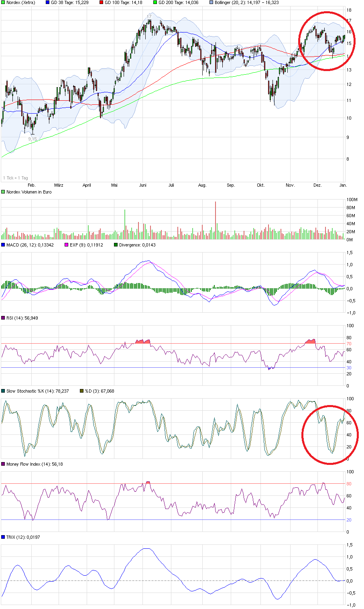Click the red '80' Money Flow threshold label
Screen dimensions: 364x609
[x=349, y=484]
